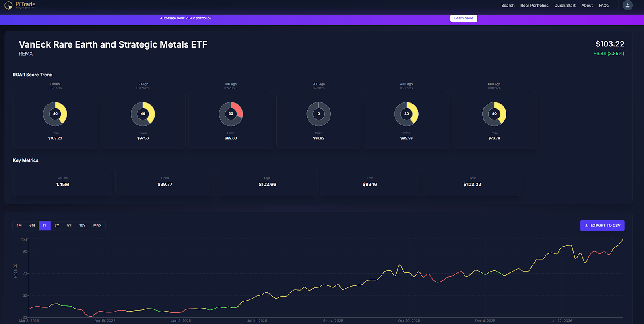Click the Sep 4, 2025 axis label
The image size is (644, 324).
[333, 321]
